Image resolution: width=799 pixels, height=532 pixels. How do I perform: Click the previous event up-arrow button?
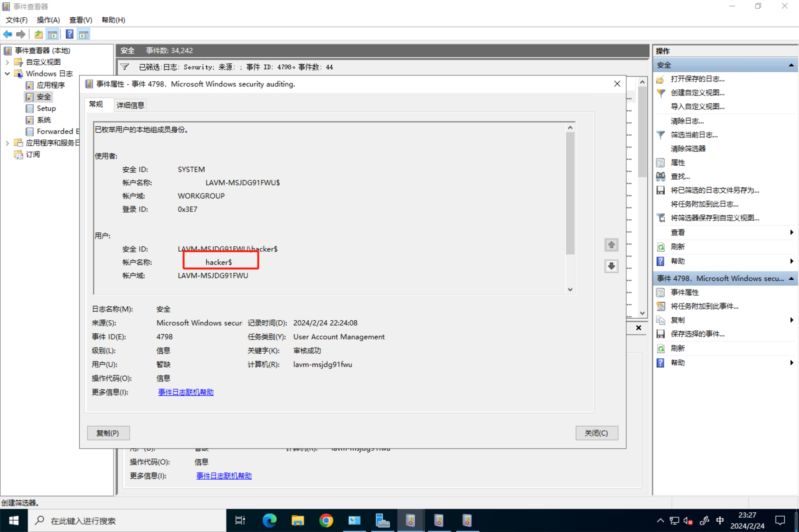coord(611,245)
